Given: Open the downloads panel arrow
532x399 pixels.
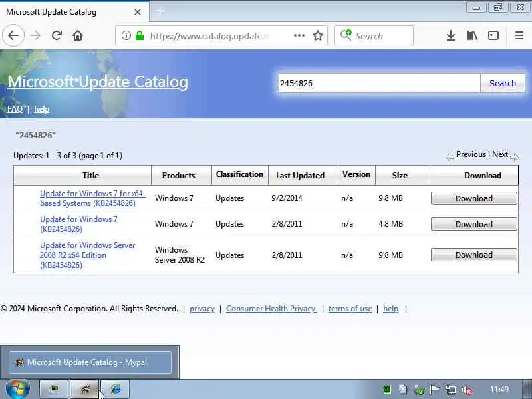Looking at the screenshot, I should click(451, 35).
